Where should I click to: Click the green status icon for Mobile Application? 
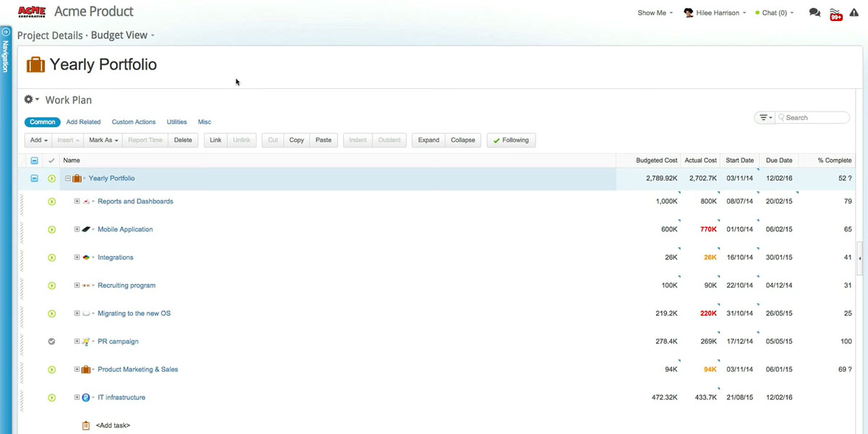click(x=51, y=229)
